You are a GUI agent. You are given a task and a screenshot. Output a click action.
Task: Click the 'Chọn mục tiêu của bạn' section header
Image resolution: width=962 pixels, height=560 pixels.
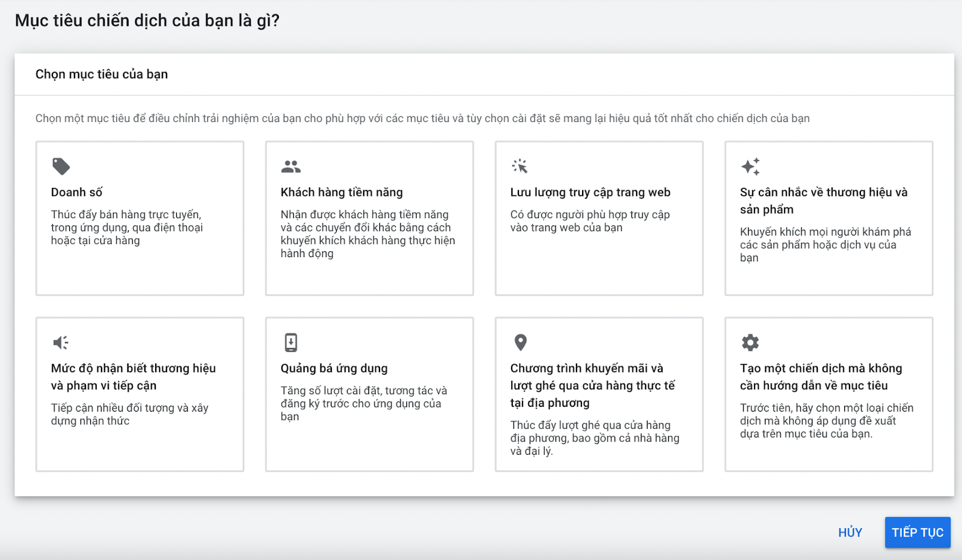click(102, 75)
